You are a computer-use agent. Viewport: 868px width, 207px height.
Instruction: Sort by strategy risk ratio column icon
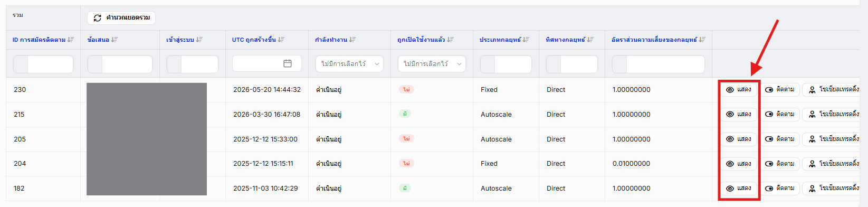[702, 40]
